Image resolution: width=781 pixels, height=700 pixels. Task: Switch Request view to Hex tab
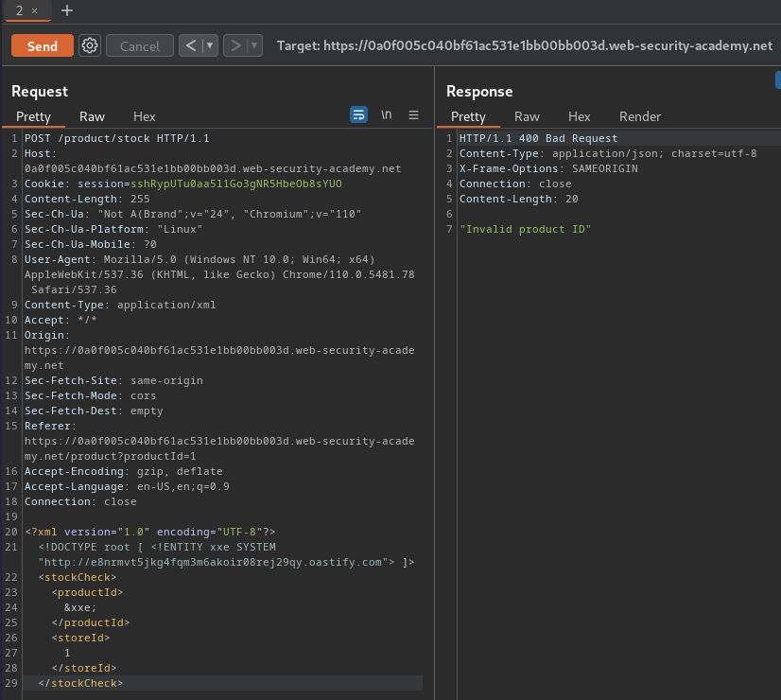pyautogui.click(x=145, y=116)
